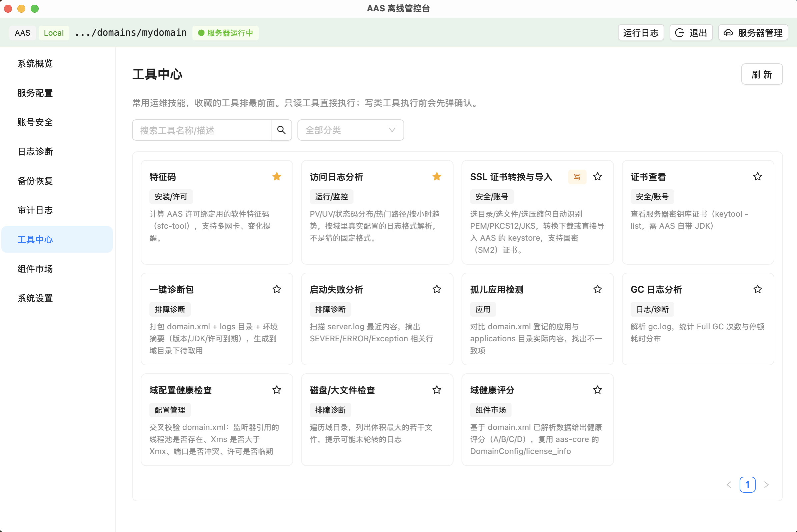
Task: Select 工具中心 in the sidebar
Action: 57,240
